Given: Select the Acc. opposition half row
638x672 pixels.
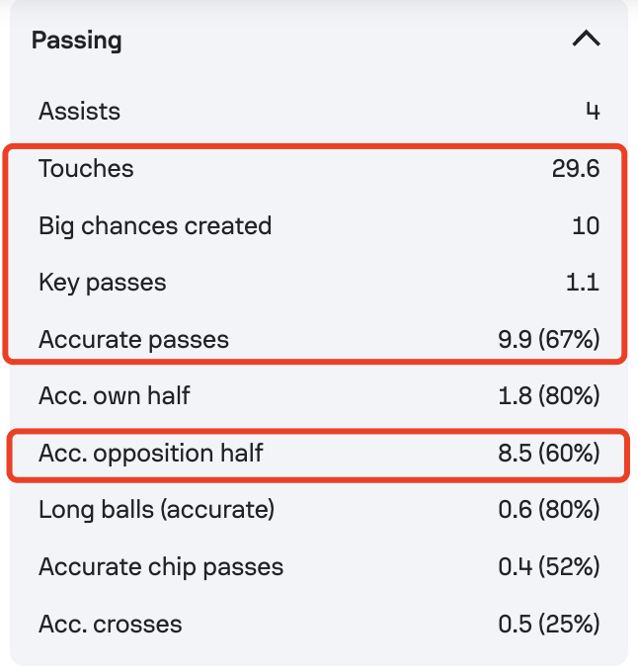Looking at the screenshot, I should [319, 454].
